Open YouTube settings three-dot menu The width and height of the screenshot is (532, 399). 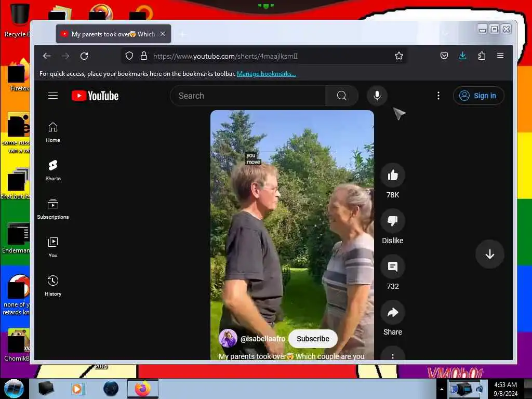[x=438, y=96]
